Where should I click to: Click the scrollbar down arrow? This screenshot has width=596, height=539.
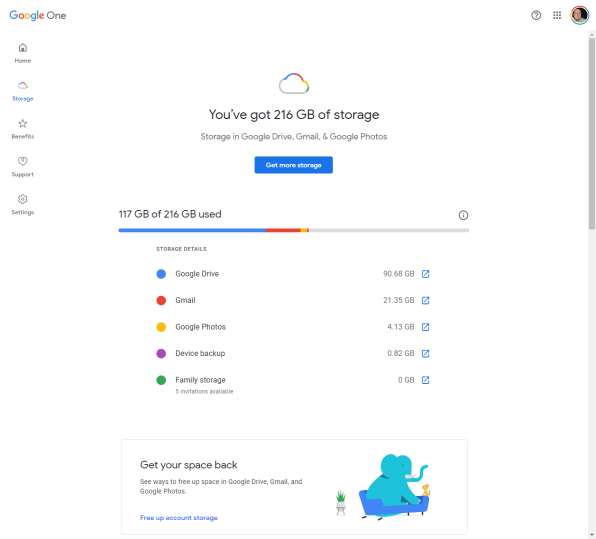pyautogui.click(x=592, y=535)
